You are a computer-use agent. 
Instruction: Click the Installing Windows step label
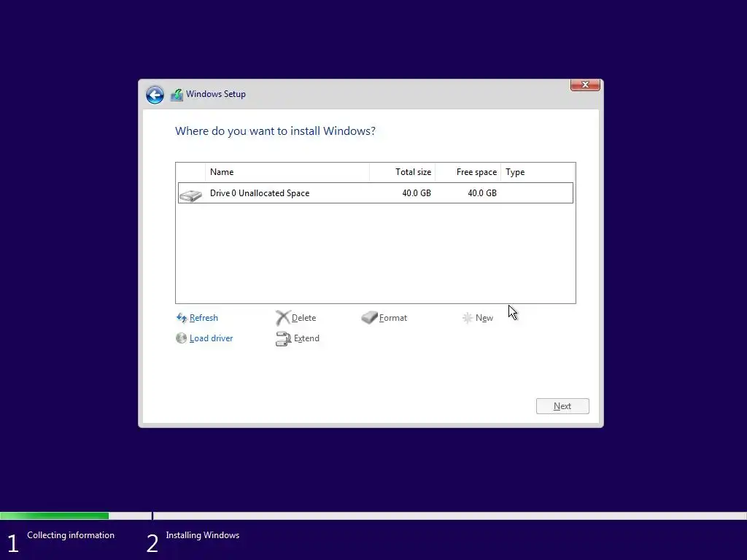click(x=203, y=535)
